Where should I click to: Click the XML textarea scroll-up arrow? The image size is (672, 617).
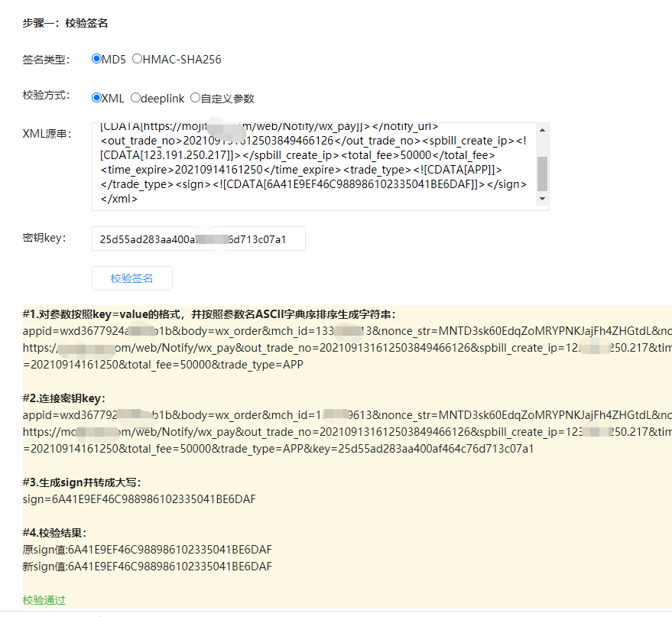pos(543,130)
